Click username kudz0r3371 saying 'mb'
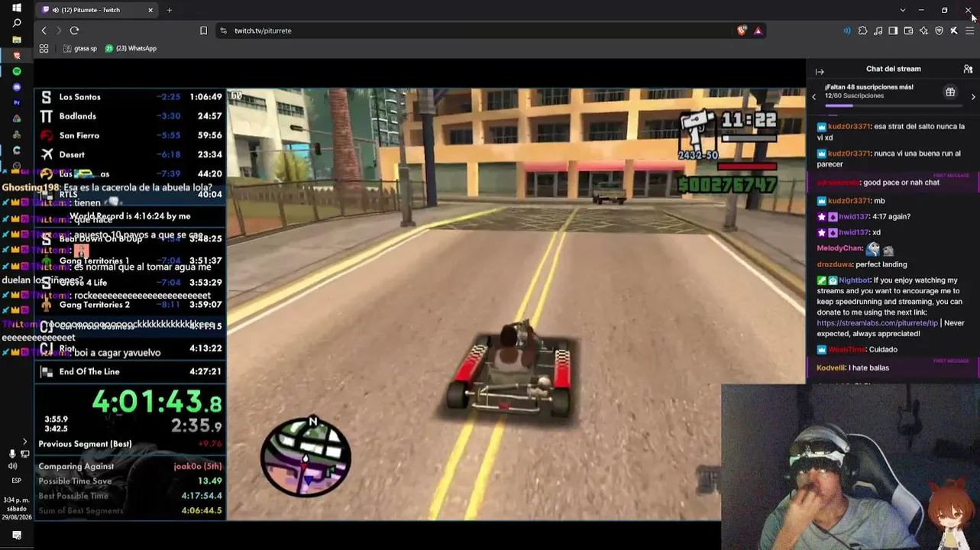Viewport: 980px width, 550px height. (849, 201)
